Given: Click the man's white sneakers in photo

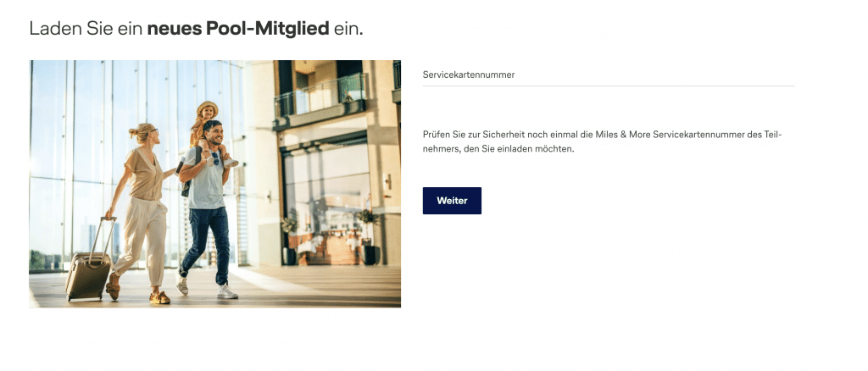Looking at the screenshot, I should click(x=207, y=287).
